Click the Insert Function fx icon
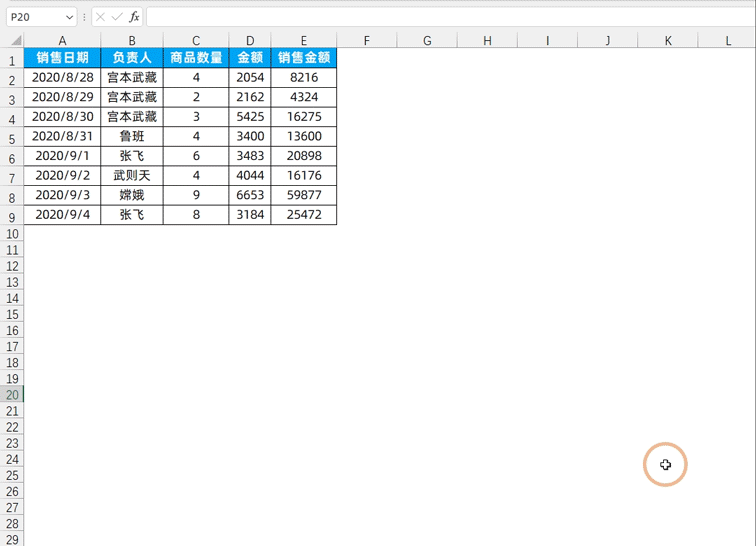This screenshot has width=756, height=546. 134,17
